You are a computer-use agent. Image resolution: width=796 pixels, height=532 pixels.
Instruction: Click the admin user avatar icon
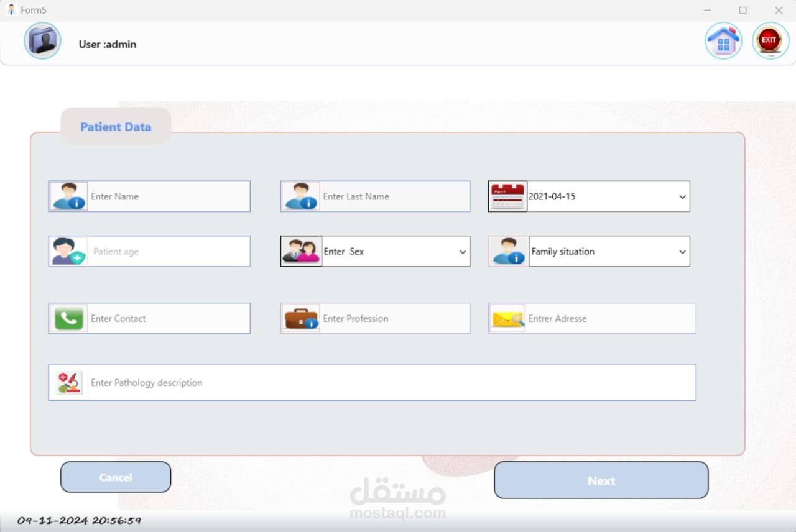[x=42, y=41]
